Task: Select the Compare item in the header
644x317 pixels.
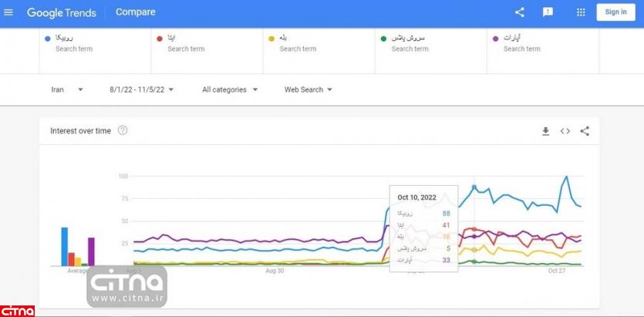Action: pyautogui.click(x=136, y=12)
